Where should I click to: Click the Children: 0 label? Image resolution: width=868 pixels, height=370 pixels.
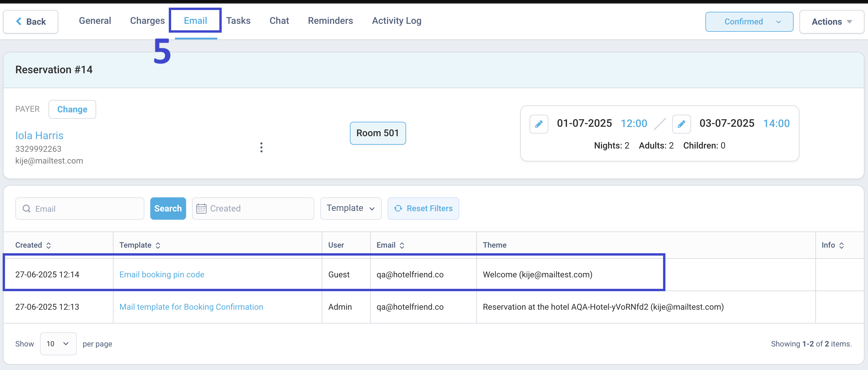[704, 145]
